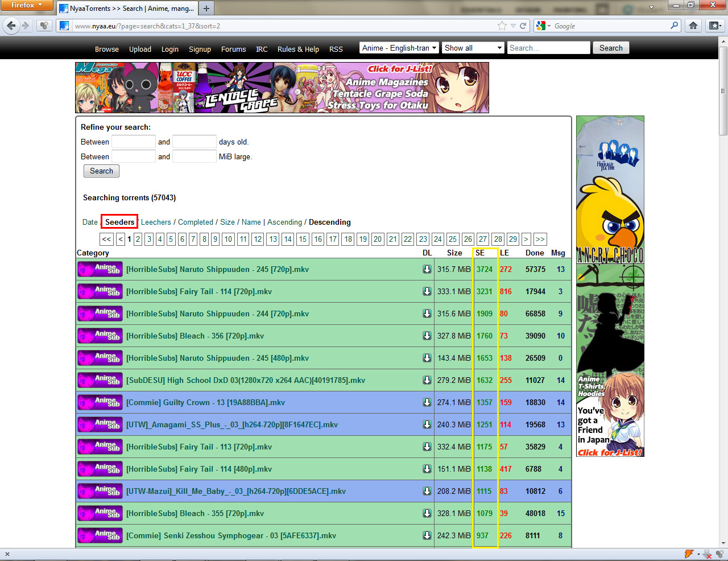Download Naruto Shippuuden 245 480p torrent icon
Screen dimensions: 728x561
(x=427, y=358)
